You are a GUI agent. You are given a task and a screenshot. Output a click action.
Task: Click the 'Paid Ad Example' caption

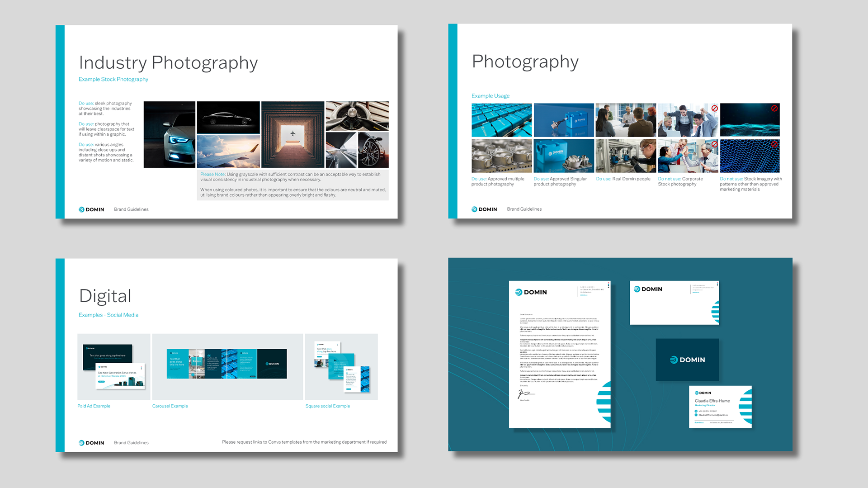click(94, 406)
